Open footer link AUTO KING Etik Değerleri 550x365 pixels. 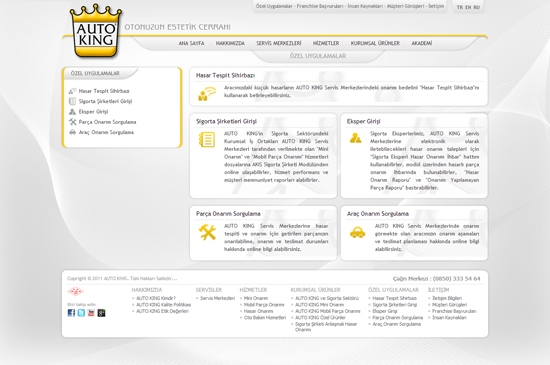click(x=162, y=311)
